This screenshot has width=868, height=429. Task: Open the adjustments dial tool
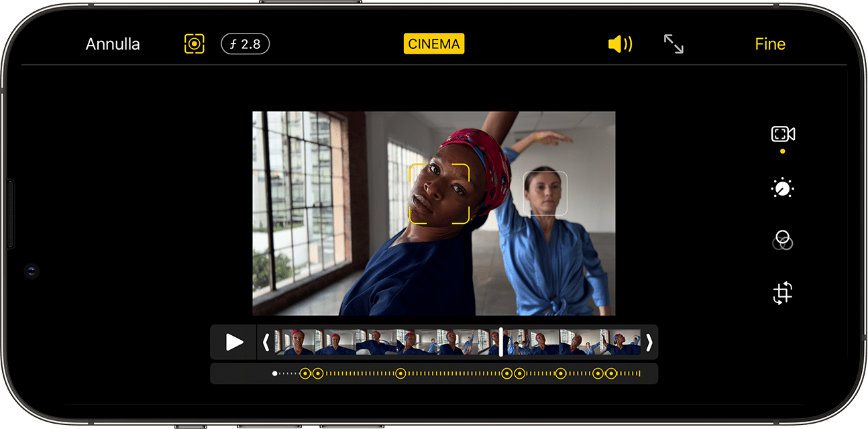click(782, 188)
